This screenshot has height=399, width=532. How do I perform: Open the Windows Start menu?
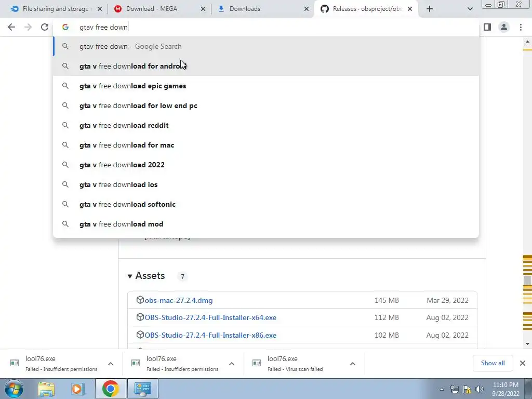14,389
